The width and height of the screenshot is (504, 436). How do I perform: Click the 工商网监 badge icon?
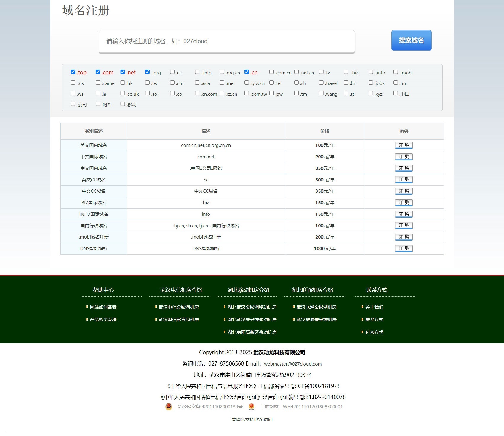point(252,407)
